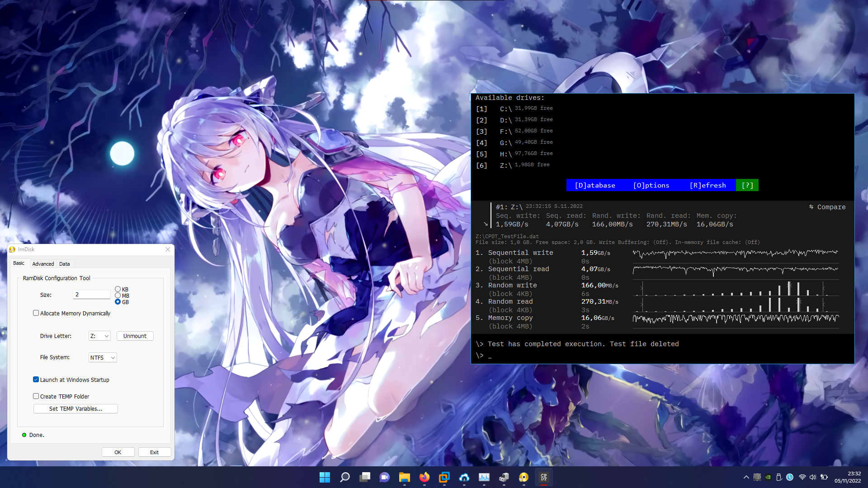Open File Explorer from taskbar
This screenshot has height=488, width=868.
click(405, 477)
